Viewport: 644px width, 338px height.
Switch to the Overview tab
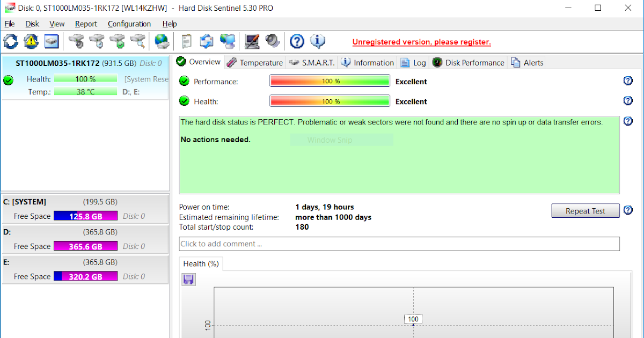(199, 62)
